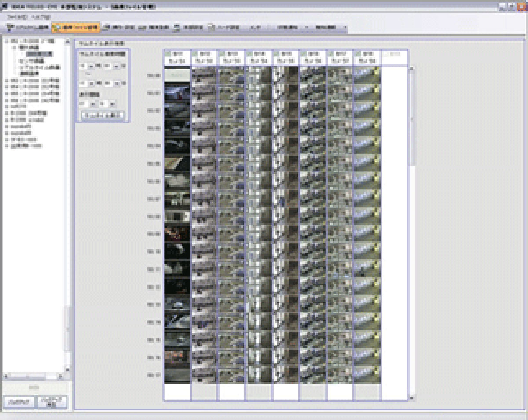The width and height of the screenshot is (528, 420).
Task: Uncheck the seventh camera column checkbox
Action: pos(331,54)
